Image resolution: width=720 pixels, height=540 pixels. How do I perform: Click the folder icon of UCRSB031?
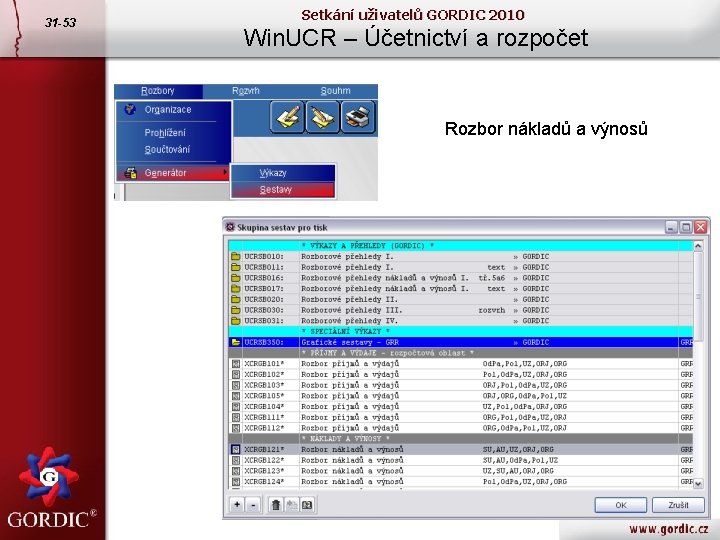(x=236, y=321)
